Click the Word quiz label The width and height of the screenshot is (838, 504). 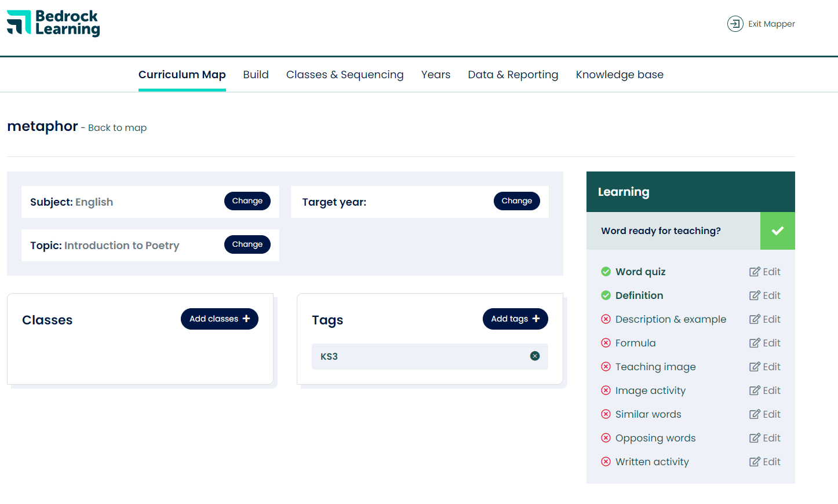click(x=640, y=272)
